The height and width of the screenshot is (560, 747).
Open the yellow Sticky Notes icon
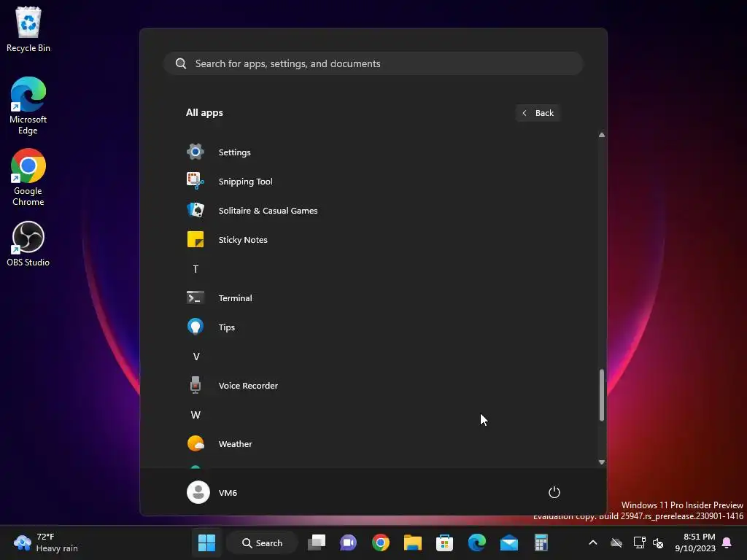[x=196, y=239]
